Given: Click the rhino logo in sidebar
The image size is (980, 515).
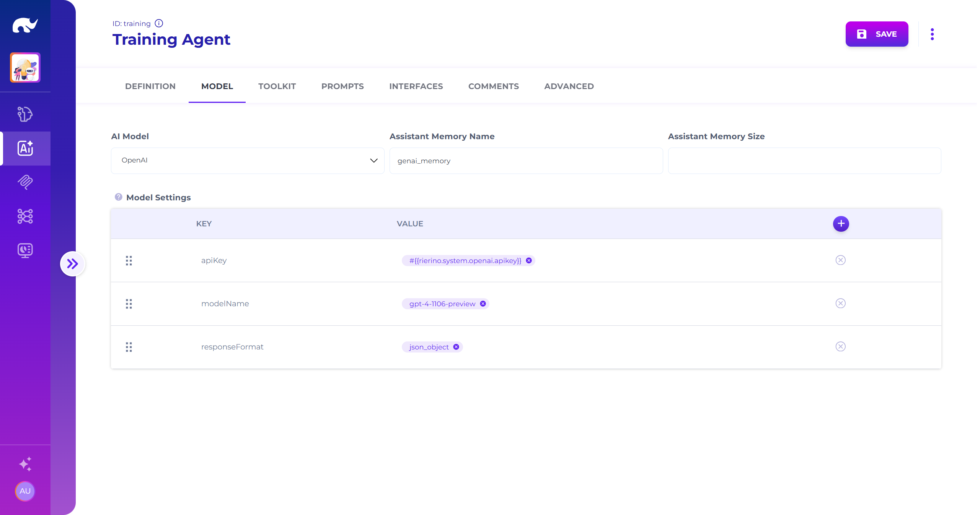Looking at the screenshot, I should [x=25, y=25].
